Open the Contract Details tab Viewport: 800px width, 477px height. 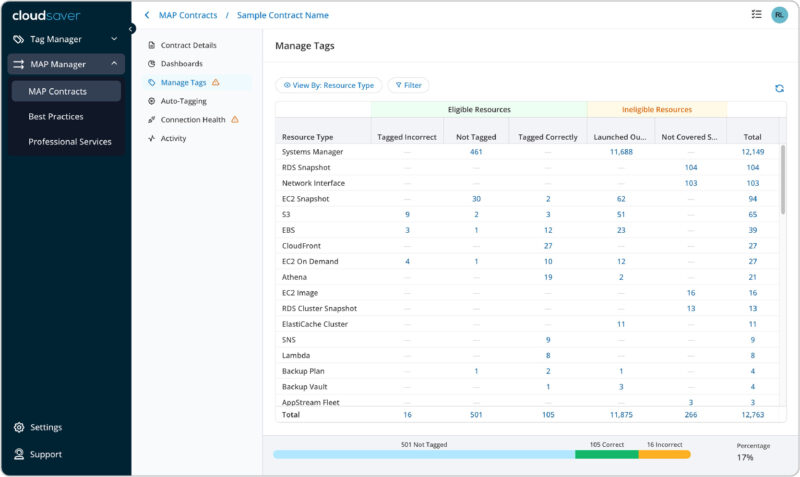(x=188, y=45)
